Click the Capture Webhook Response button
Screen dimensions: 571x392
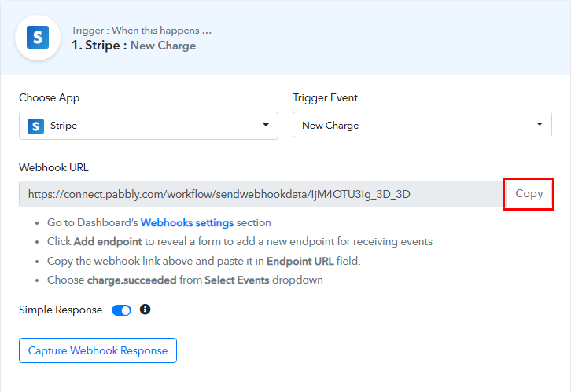(98, 350)
